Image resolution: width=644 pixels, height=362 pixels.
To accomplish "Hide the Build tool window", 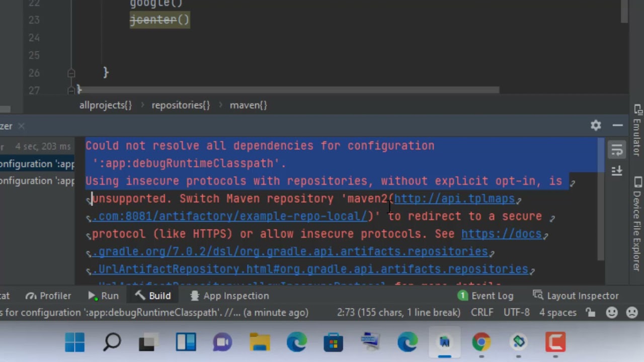I will 618,126.
